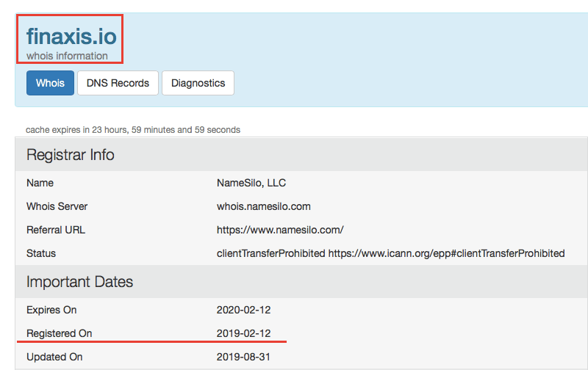Image resolution: width=588 pixels, height=370 pixels.
Task: Select the Whois tab
Action: [x=50, y=83]
